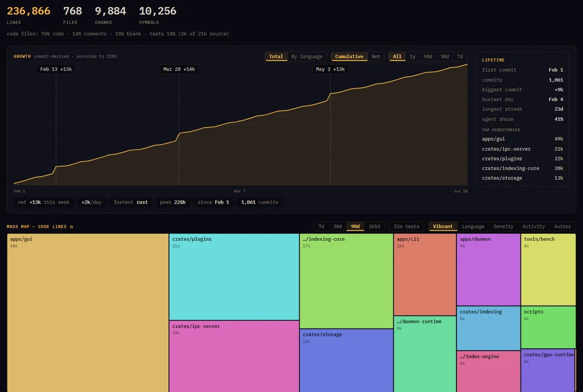
Task: Set growth chart range to 1y
Action: (x=412, y=57)
